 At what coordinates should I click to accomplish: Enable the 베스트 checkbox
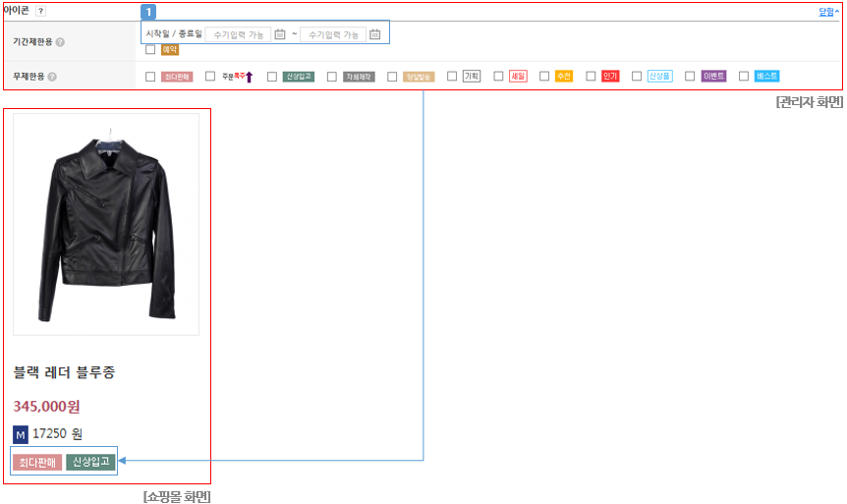click(x=743, y=77)
